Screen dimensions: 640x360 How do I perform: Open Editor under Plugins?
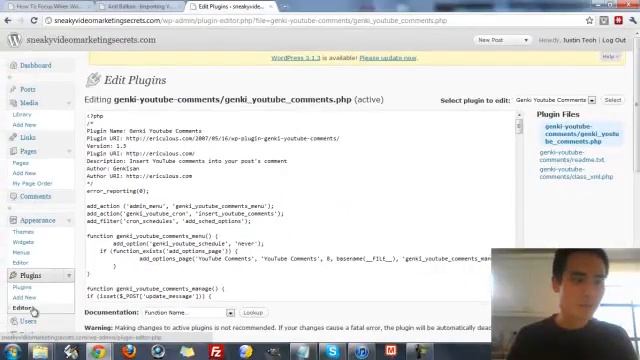pyautogui.click(x=22, y=308)
